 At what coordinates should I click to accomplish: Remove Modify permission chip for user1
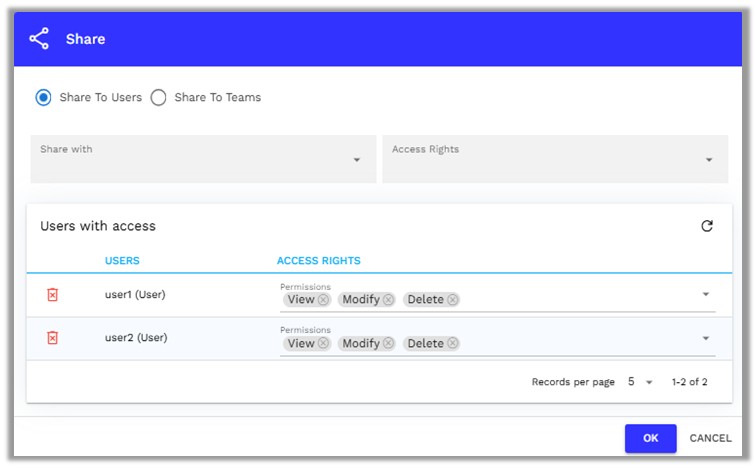[388, 300]
